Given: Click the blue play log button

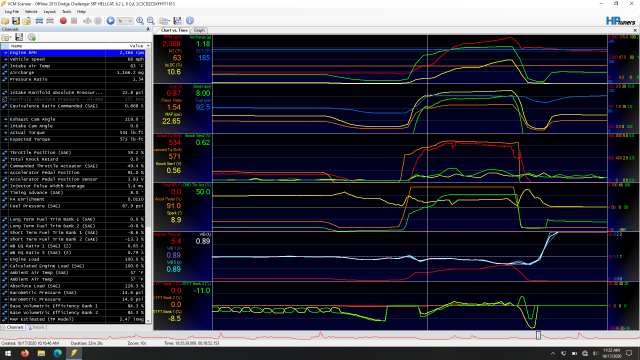Looking at the screenshot, I should [110, 20].
